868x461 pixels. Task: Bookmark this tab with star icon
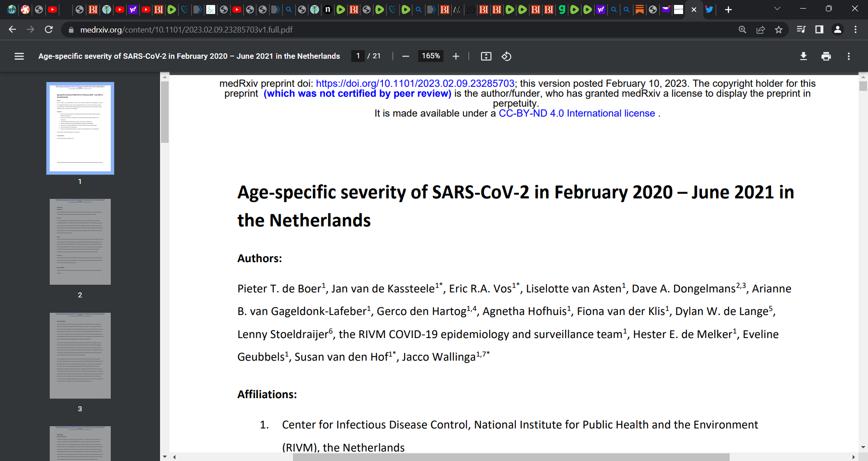778,29
